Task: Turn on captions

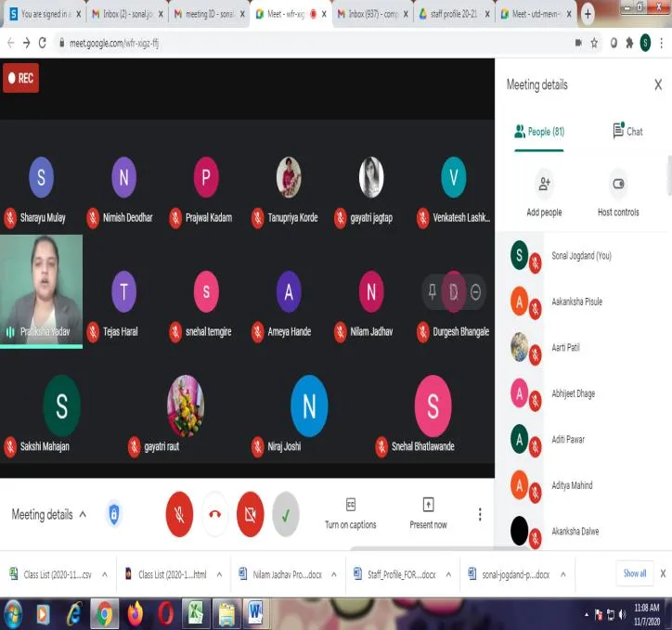Action: [350, 513]
